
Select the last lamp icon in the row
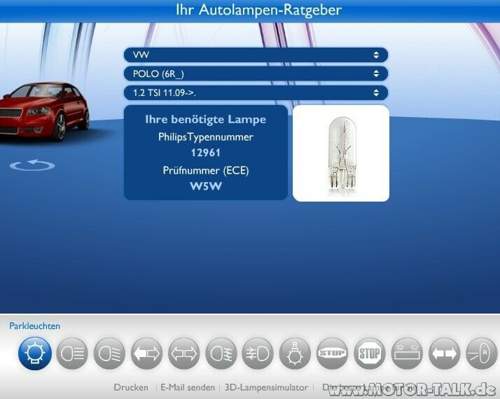coord(481,353)
